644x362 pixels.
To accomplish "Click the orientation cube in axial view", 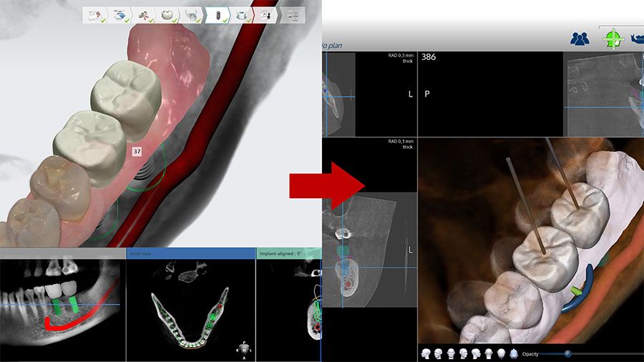I will (245, 350).
